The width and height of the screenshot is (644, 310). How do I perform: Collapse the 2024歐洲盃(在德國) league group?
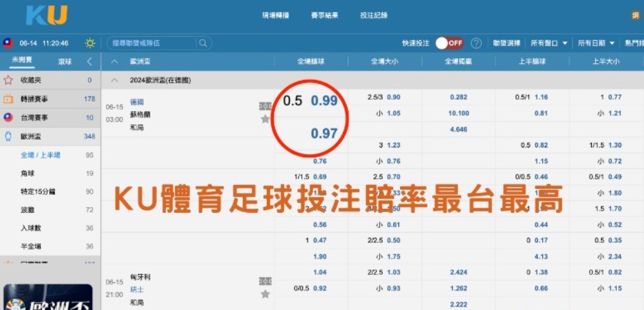115,81
